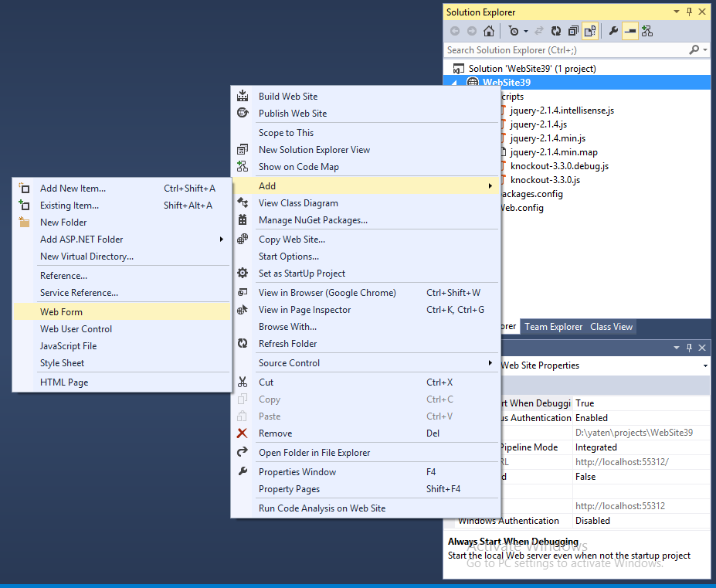This screenshot has width=716, height=588.
Task: Click the Sync with Active Document icon
Action: (539, 30)
